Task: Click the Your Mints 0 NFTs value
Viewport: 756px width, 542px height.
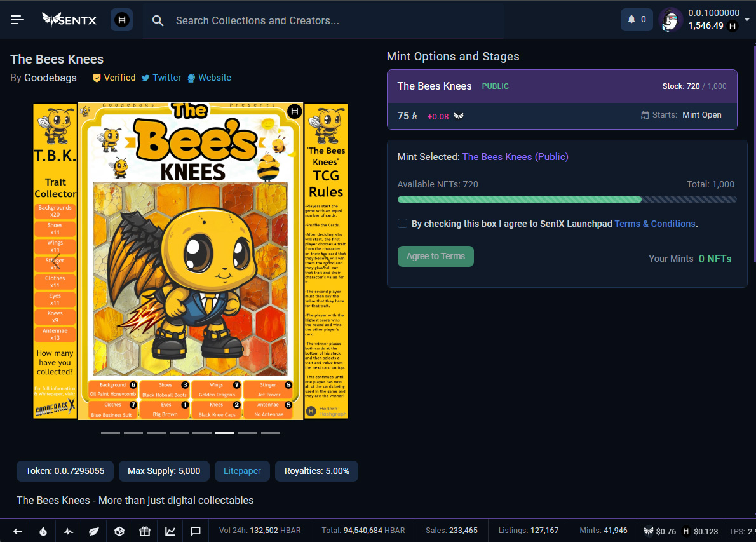Action: point(715,259)
